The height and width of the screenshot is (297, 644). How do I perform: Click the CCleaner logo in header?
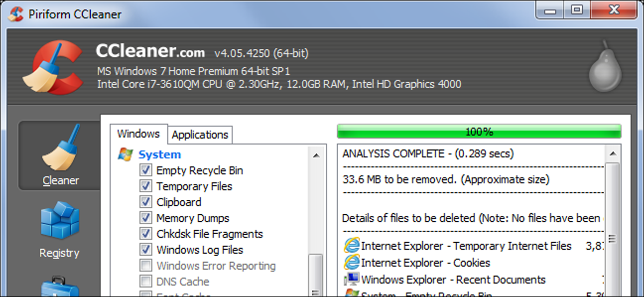pyautogui.click(x=53, y=67)
